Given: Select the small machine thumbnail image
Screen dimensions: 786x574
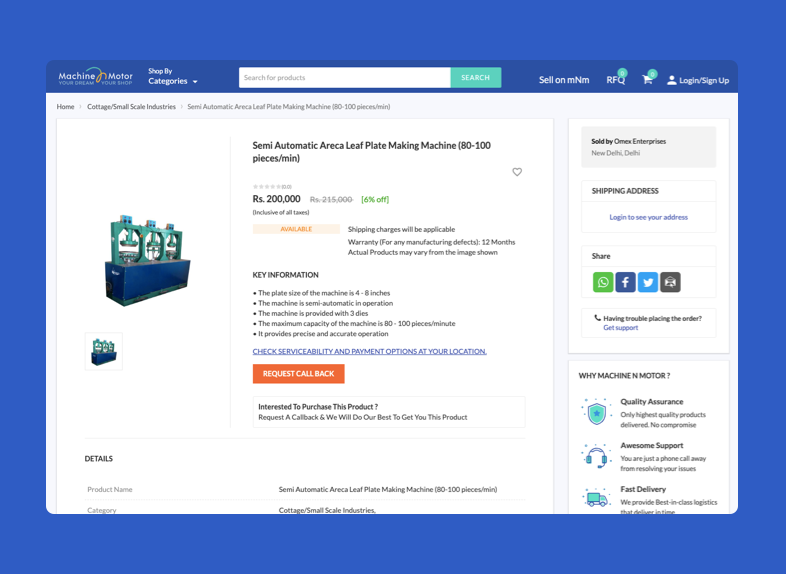Looking at the screenshot, I should tap(104, 351).
